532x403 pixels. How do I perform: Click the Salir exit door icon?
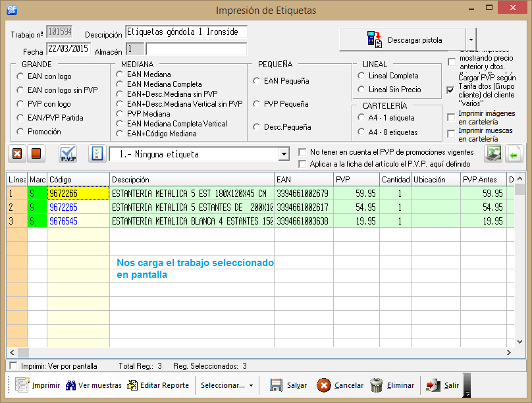pyautogui.click(x=433, y=385)
